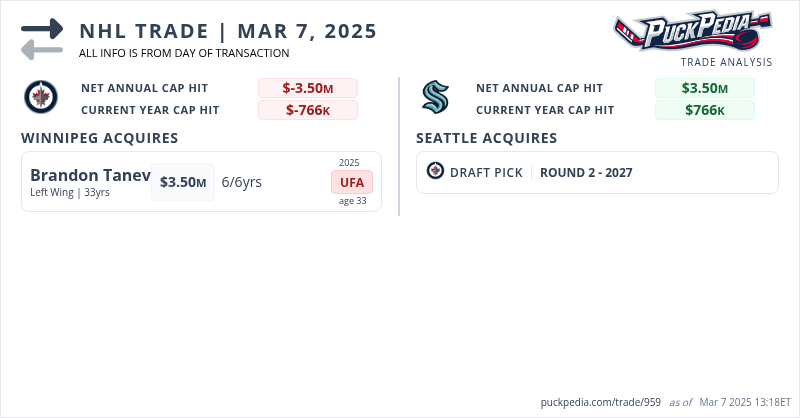Click the NHL Trade Mar 7, 2025 title
Image resolution: width=800 pixels, height=418 pixels.
point(228,31)
